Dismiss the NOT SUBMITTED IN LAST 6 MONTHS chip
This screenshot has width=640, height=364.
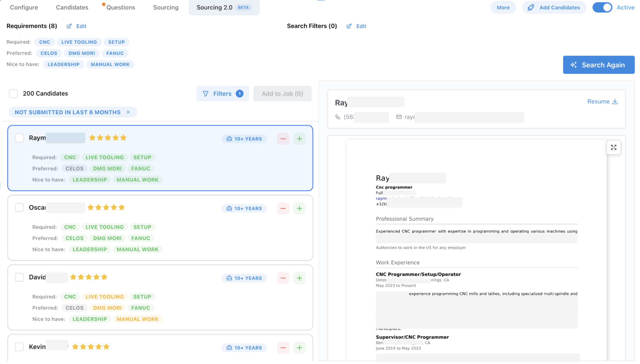tap(128, 112)
